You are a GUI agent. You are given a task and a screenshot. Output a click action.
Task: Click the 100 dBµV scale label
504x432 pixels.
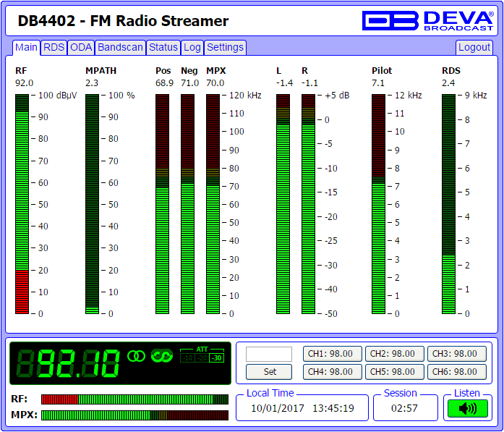tap(58, 96)
